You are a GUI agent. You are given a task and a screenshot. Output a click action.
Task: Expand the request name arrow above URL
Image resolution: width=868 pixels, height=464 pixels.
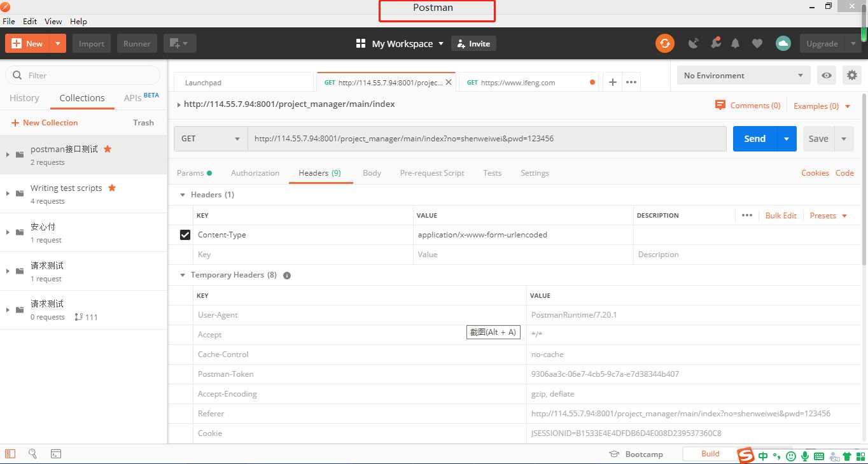(178, 104)
